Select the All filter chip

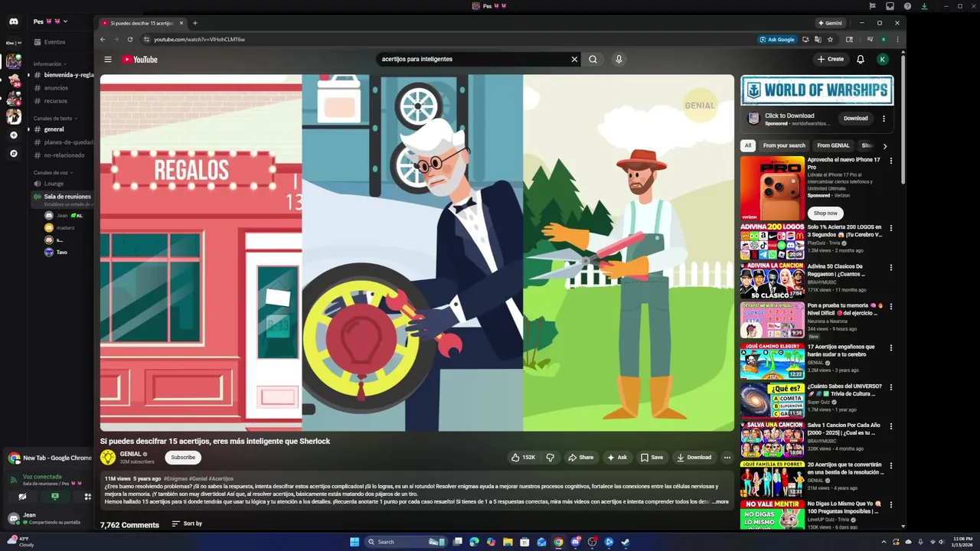tap(748, 145)
